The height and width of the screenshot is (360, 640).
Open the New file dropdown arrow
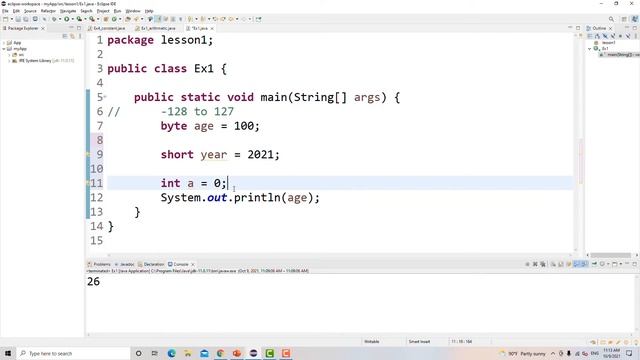[x=11, y=19]
